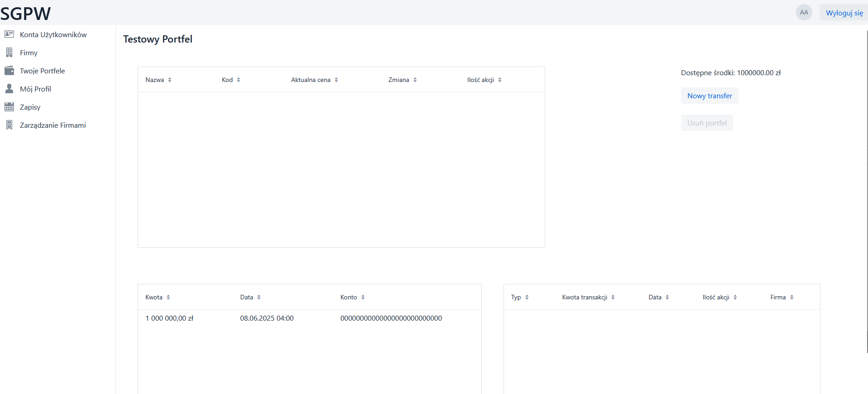Viewport: 868px width, 394px height.
Task: Sort transfers by Konto arrows
Action: [x=363, y=297]
